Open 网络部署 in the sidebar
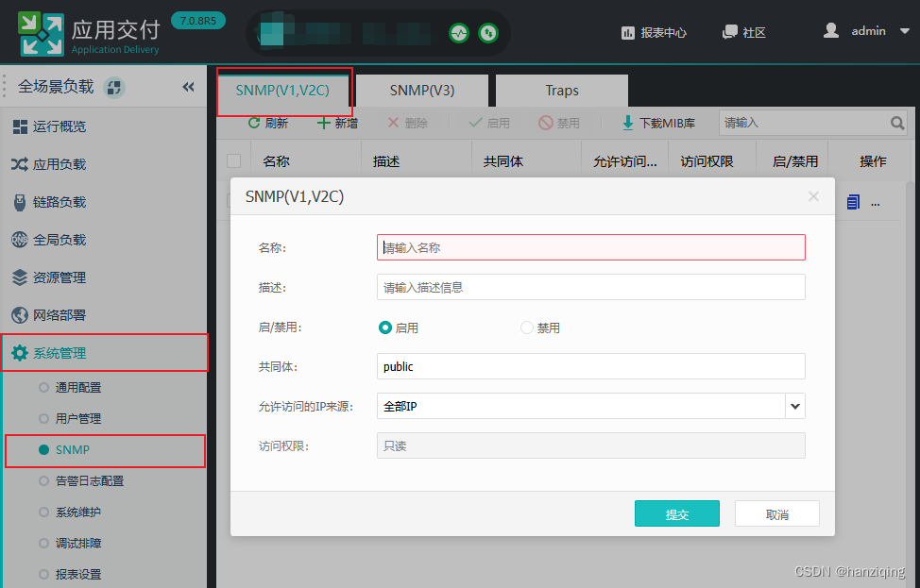Image resolution: width=920 pixels, height=588 pixels. pyautogui.click(x=104, y=315)
